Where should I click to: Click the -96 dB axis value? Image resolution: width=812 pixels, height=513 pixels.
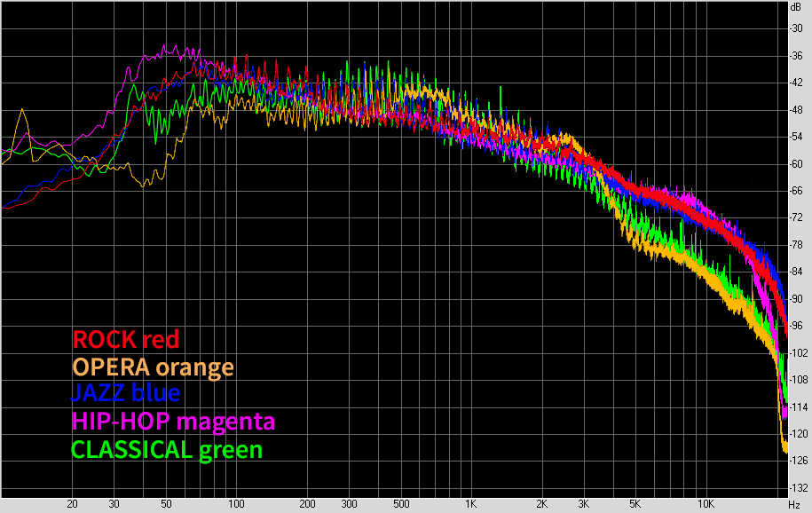796,326
